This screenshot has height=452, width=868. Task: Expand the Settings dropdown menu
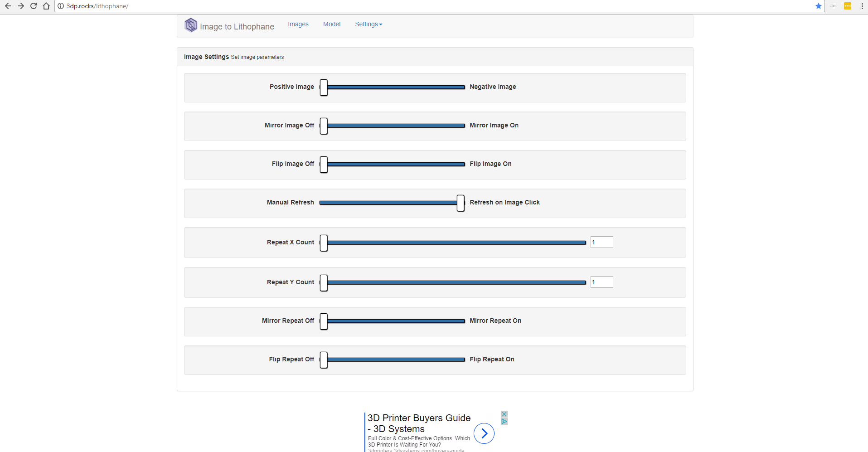tap(369, 24)
